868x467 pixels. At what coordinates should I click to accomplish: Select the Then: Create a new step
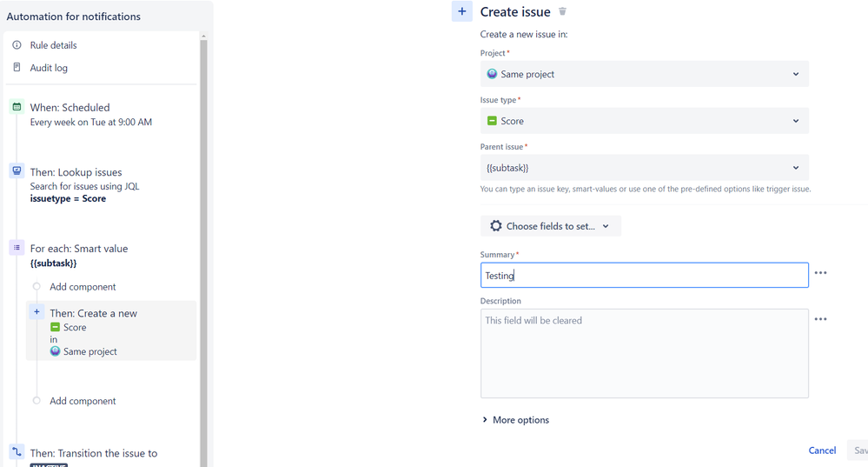[x=111, y=330]
